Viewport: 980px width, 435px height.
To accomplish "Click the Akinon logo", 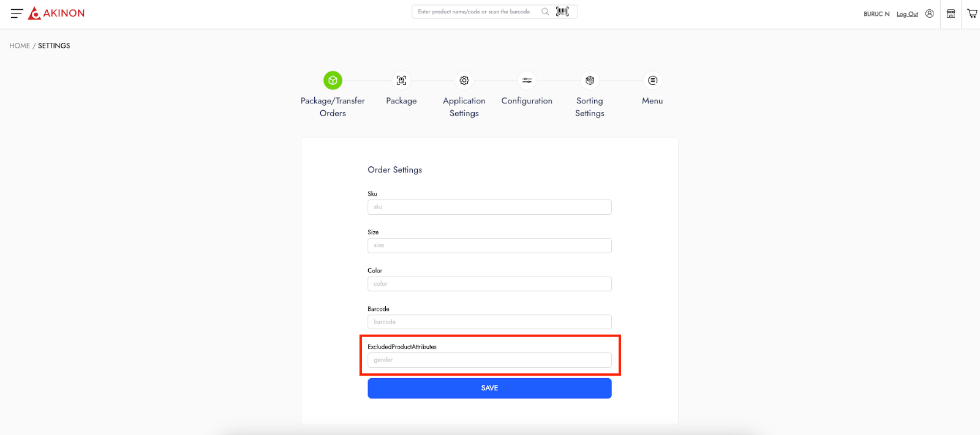I will [x=57, y=13].
